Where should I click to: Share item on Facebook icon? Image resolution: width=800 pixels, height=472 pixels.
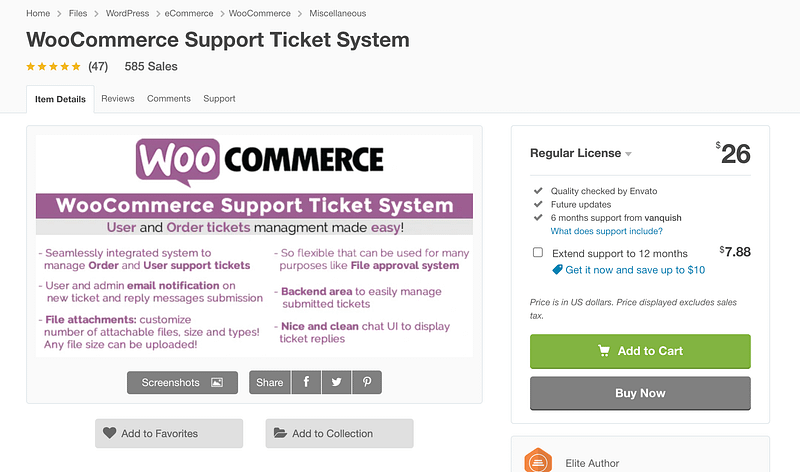306,382
